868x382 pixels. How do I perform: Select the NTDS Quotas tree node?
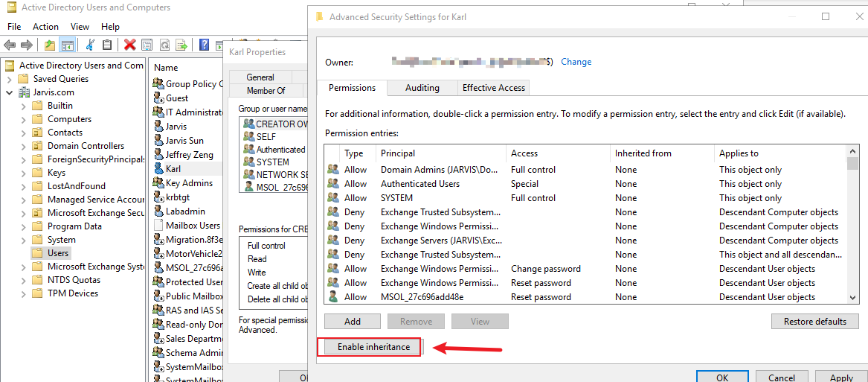pyautogui.click(x=72, y=280)
